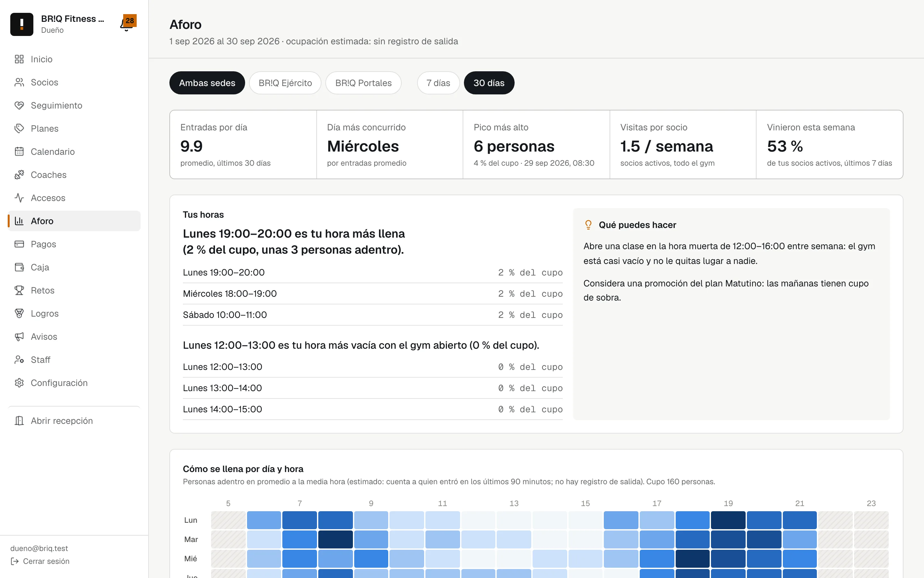The height and width of the screenshot is (578, 924).
Task: Click the Socios people icon
Action: click(x=19, y=82)
